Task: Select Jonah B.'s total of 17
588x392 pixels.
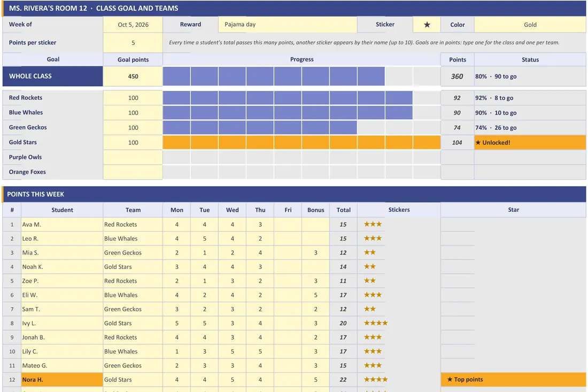Action: tap(343, 337)
